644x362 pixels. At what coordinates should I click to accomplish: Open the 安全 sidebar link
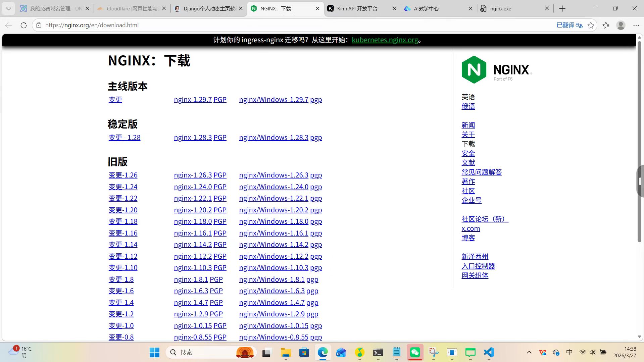point(468,153)
